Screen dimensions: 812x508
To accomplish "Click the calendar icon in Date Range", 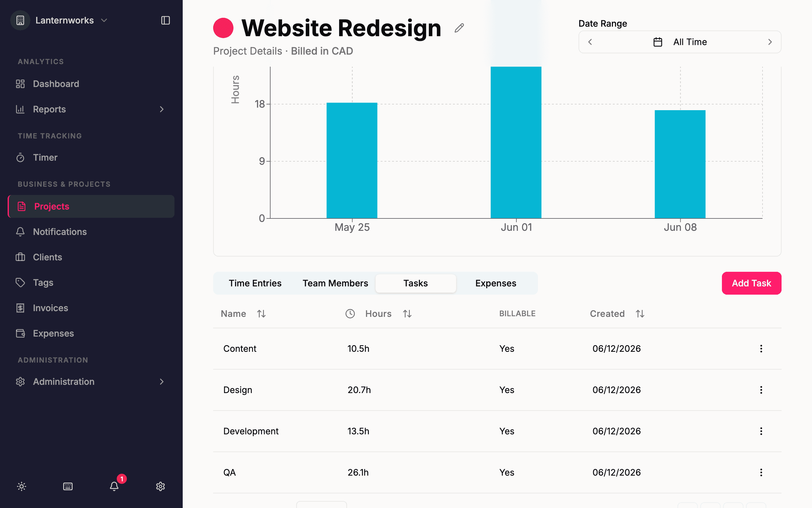I will tap(658, 42).
